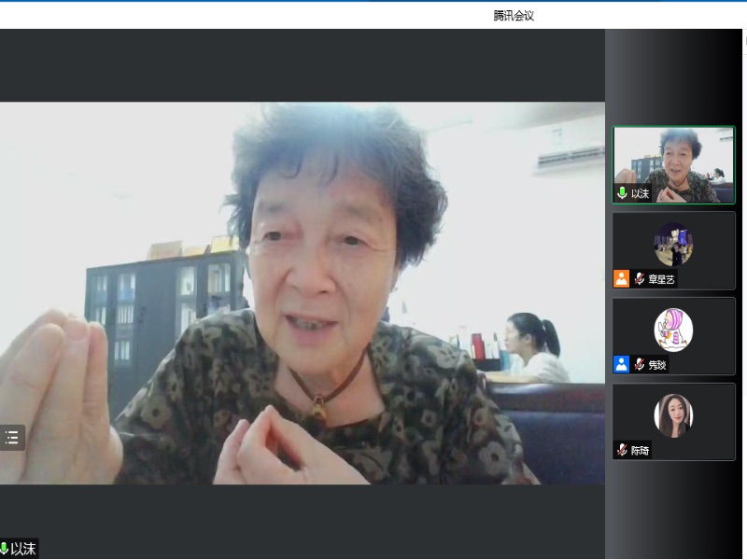
Task: Click the muted mic icon in the cartoon avatar tile
Action: [x=640, y=365]
